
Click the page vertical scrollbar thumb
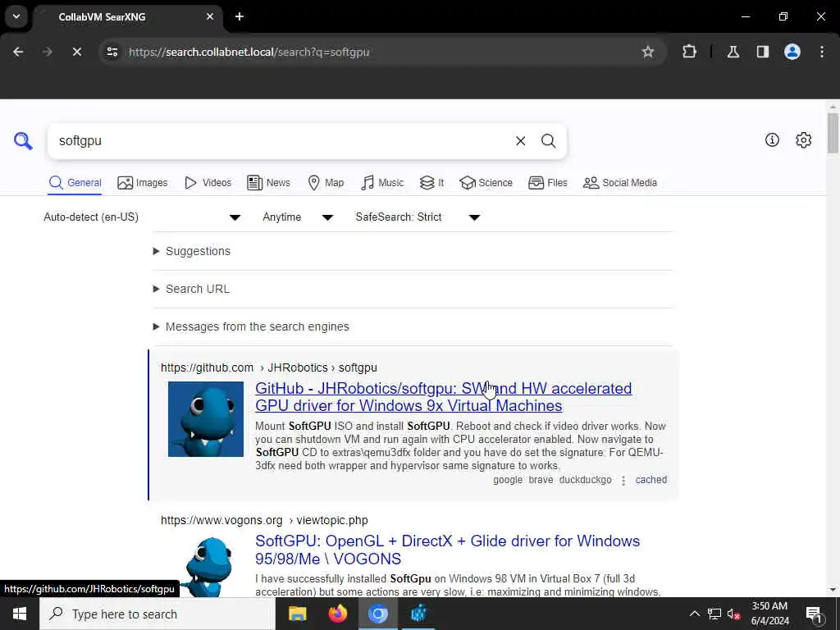[833, 133]
